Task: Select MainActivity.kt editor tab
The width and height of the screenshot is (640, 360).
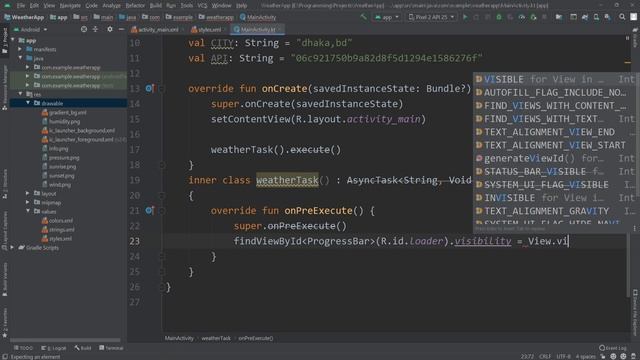Action: [257, 29]
